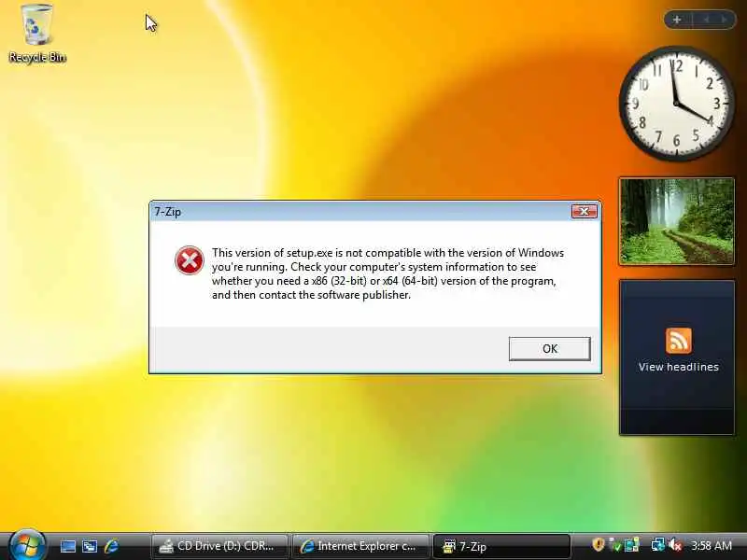Switch to CD Drive (D:) taskbar button

tap(219, 546)
